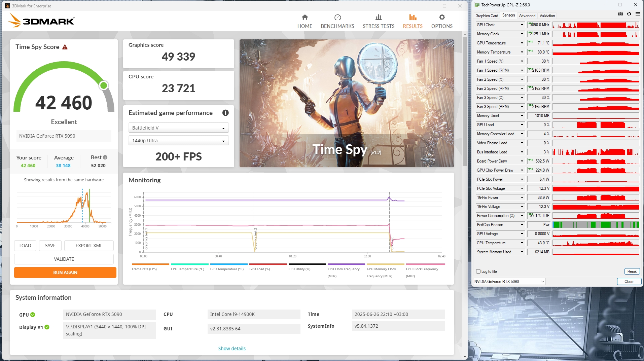
Task: Click the Reset button in GPU-Z
Action: pyautogui.click(x=632, y=272)
